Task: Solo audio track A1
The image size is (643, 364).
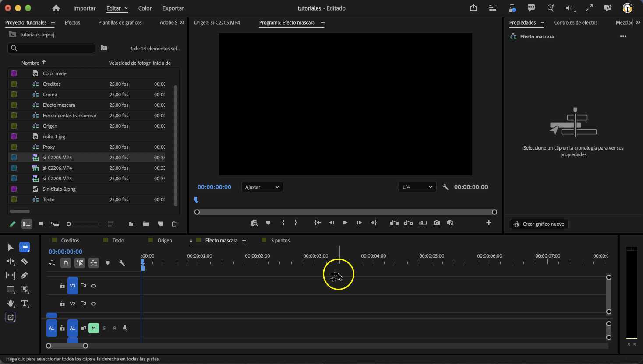Action: pos(104,328)
